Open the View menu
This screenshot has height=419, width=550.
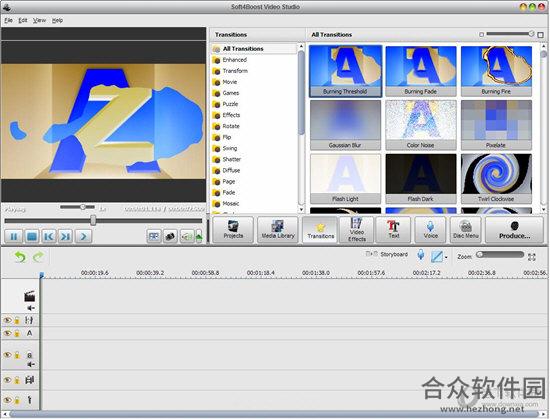click(39, 20)
